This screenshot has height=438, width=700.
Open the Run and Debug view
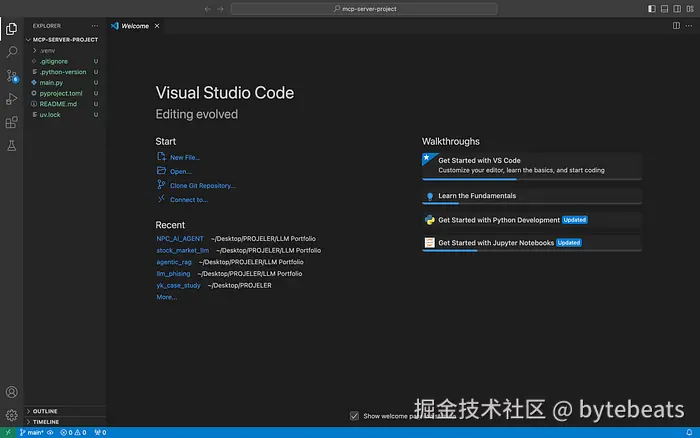coord(12,99)
